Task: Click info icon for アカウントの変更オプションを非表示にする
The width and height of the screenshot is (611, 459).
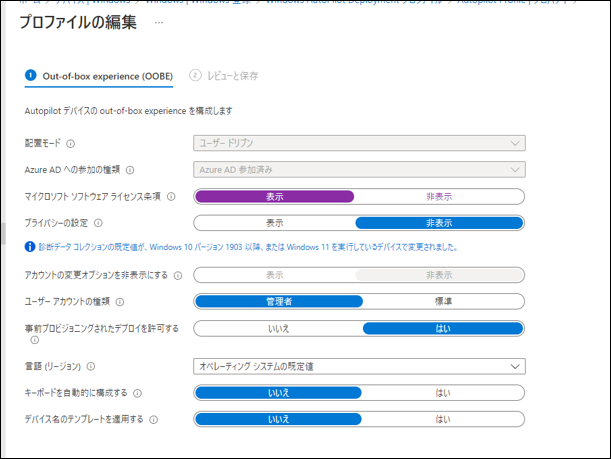Action: tap(178, 276)
